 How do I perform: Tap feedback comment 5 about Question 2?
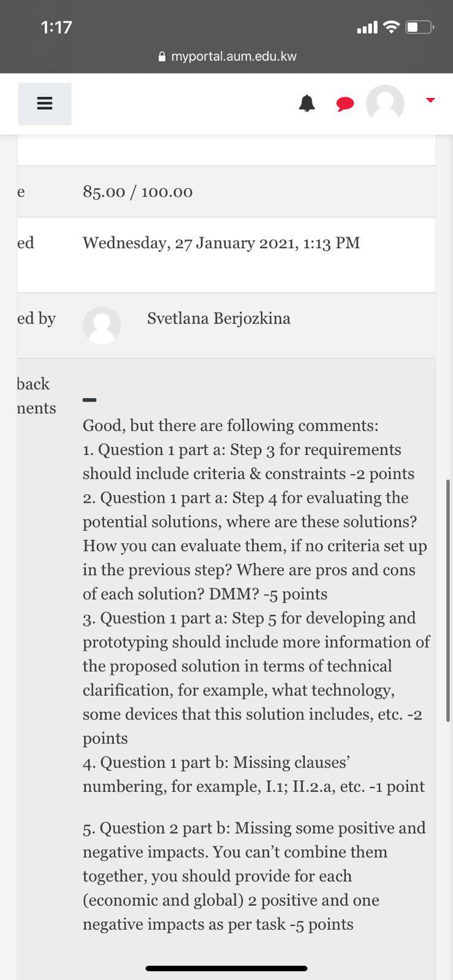tap(254, 876)
